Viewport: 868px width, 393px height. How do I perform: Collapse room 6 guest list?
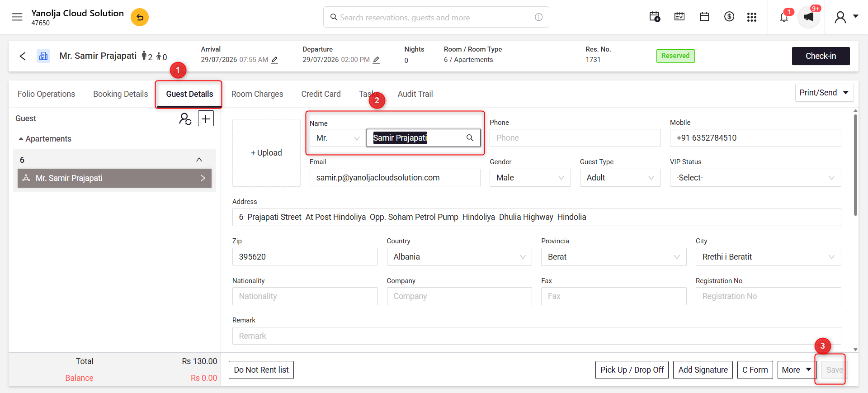199,160
